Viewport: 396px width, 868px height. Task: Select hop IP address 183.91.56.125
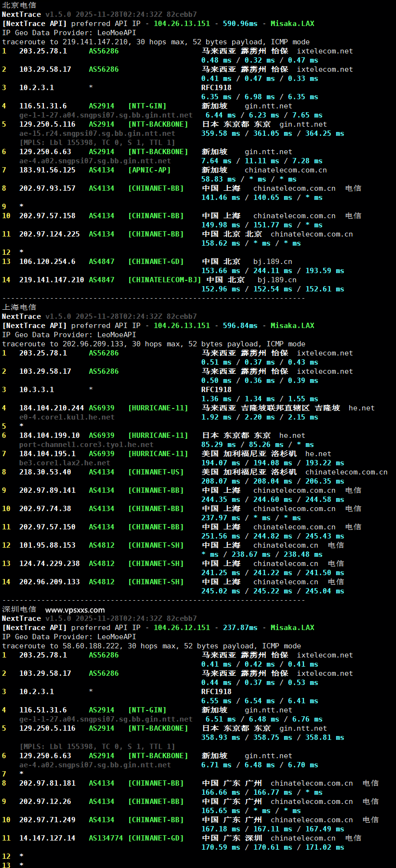pos(47,170)
